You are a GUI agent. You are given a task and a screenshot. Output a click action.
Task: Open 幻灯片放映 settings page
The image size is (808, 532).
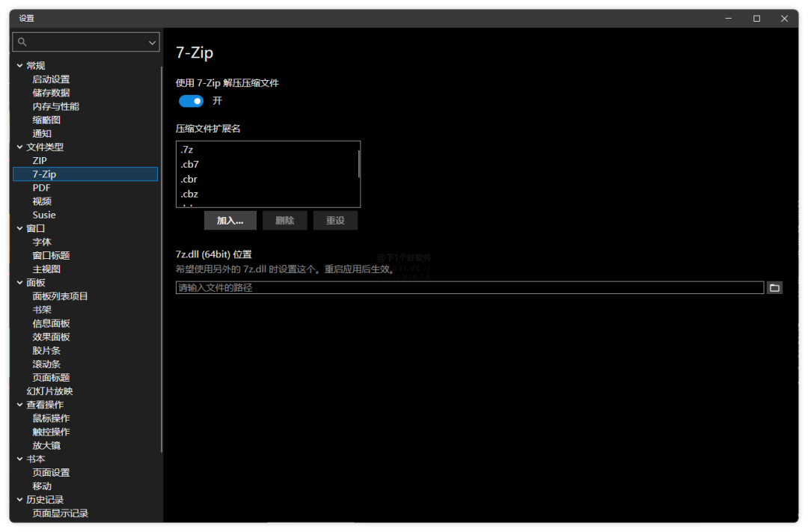pos(49,391)
